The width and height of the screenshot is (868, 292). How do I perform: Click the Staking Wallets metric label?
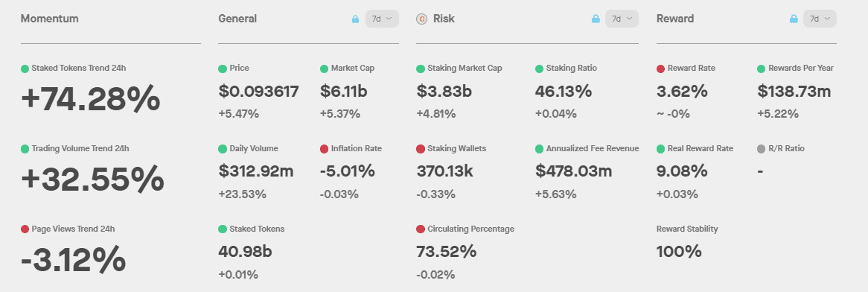456,149
